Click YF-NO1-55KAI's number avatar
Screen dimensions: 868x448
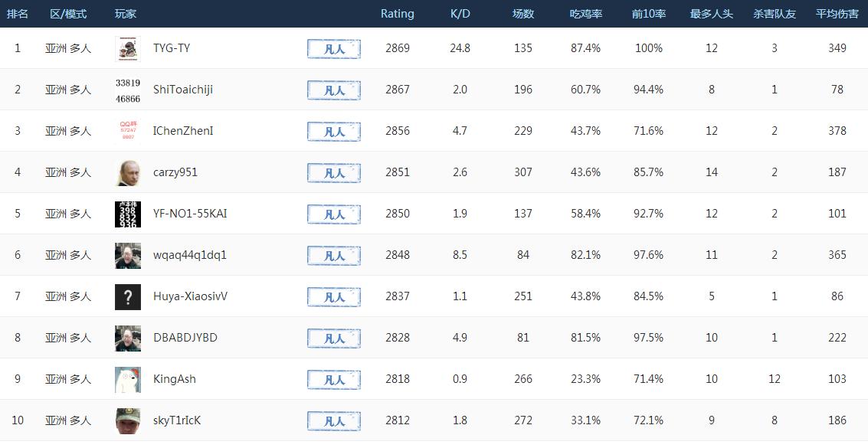tap(128, 214)
